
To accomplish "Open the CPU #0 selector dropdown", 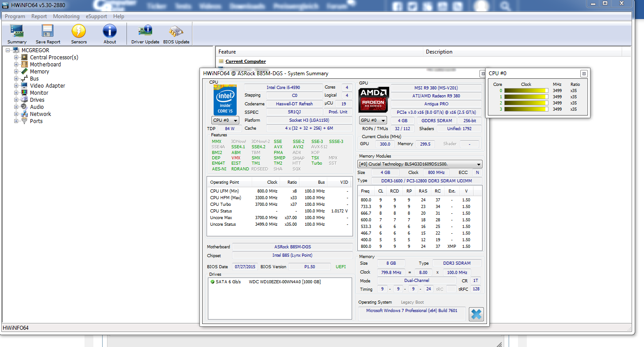I will tap(225, 120).
